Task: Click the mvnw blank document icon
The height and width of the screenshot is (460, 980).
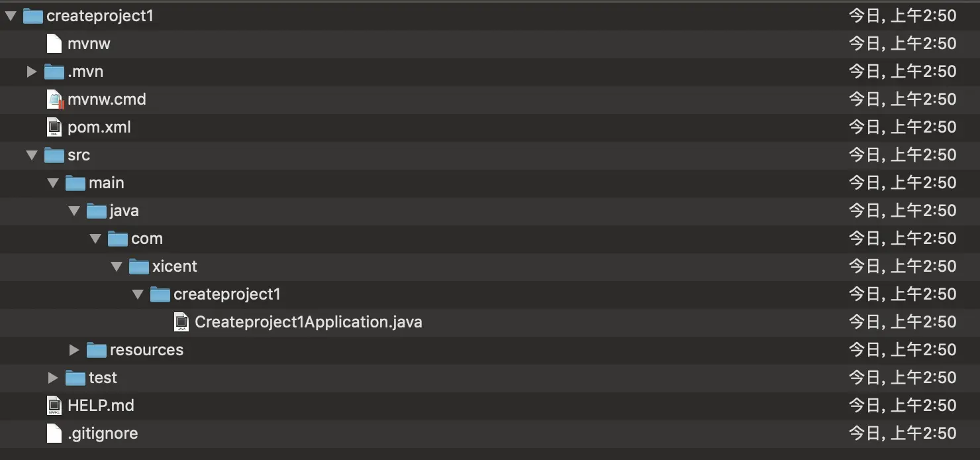Action: (54, 44)
